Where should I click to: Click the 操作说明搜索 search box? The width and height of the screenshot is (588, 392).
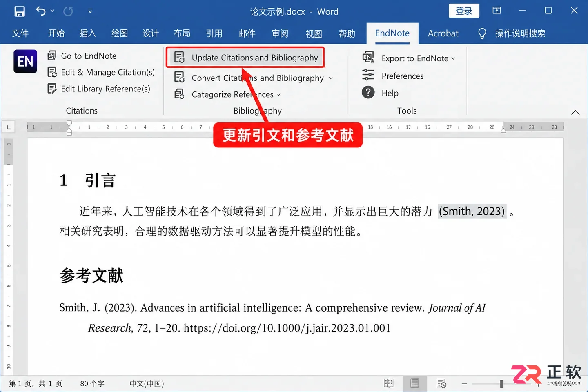click(520, 33)
